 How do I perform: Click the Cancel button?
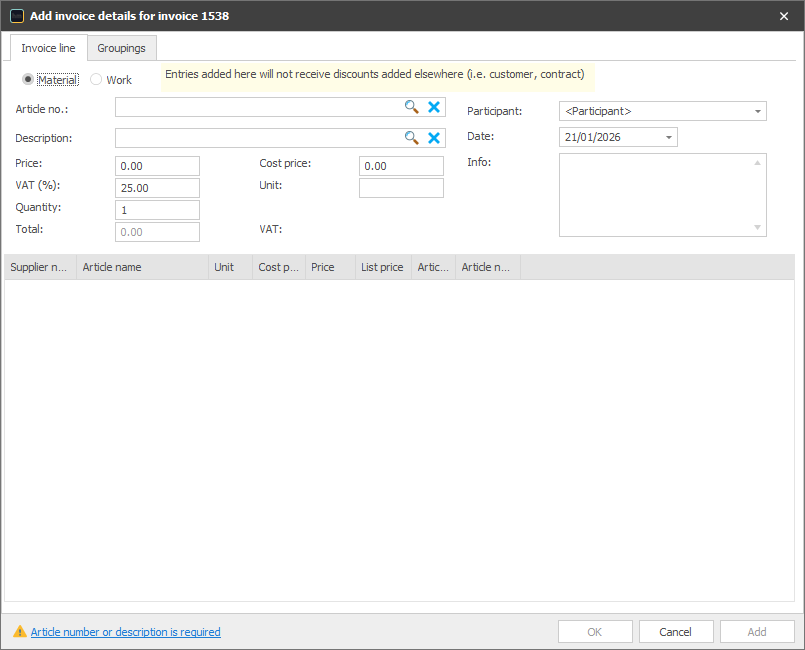(676, 632)
